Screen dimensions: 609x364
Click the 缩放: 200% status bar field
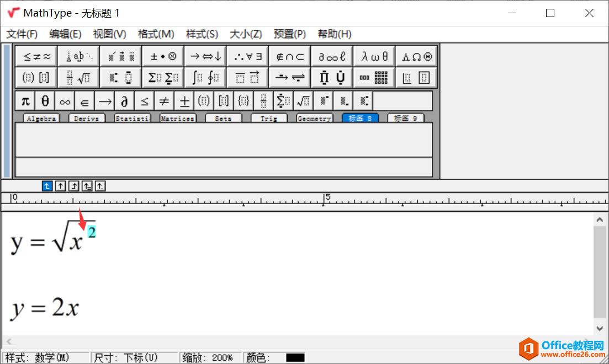tap(211, 357)
